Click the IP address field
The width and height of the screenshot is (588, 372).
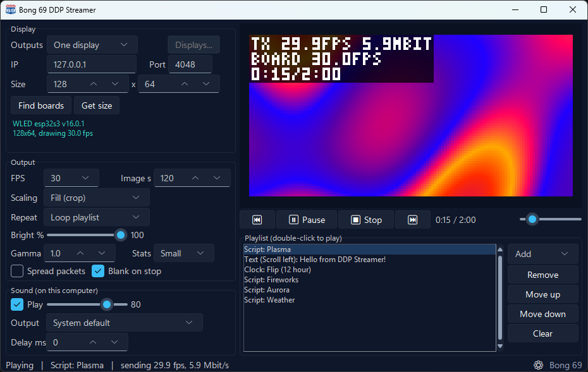tap(92, 64)
